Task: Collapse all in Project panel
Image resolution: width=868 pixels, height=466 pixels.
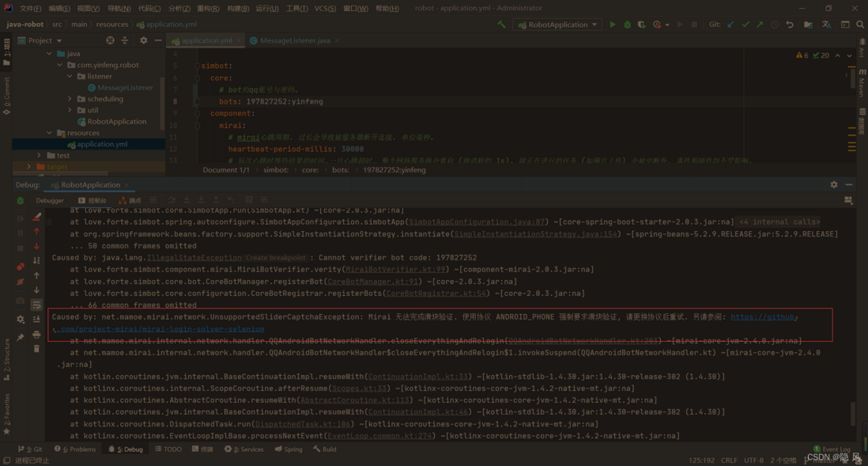Action: 125,40
